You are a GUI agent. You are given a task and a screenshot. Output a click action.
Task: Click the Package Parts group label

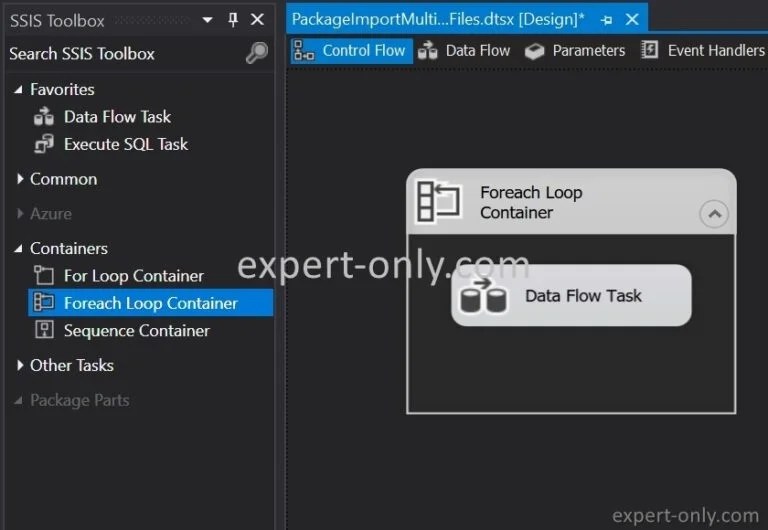(79, 400)
